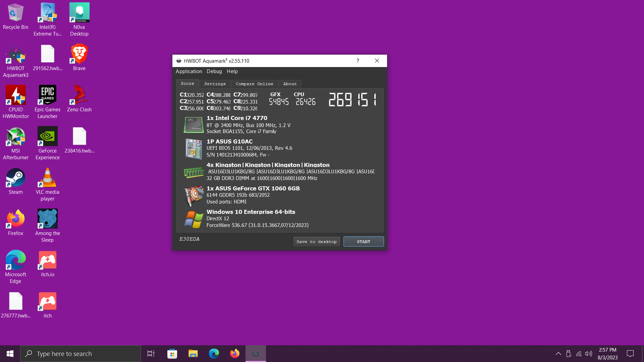Click the 1x ASUS GeForce GTX 1060 6GB heading

(253, 188)
